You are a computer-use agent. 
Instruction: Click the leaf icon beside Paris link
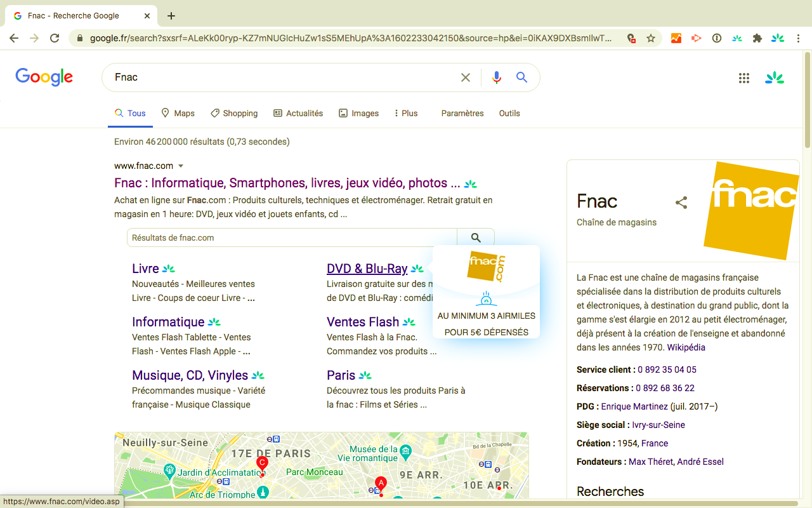(365, 375)
